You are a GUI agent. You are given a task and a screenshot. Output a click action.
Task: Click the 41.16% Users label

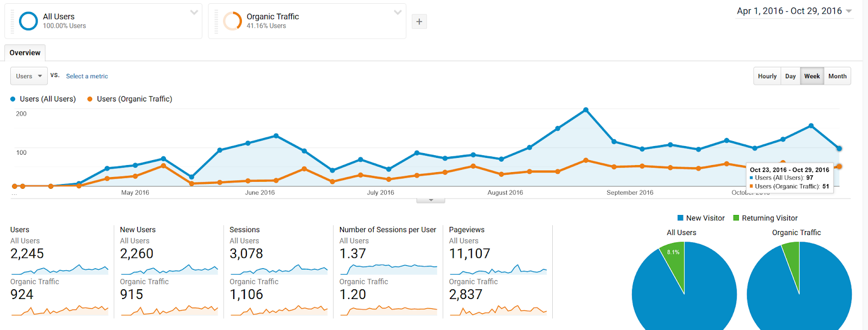coord(266,26)
